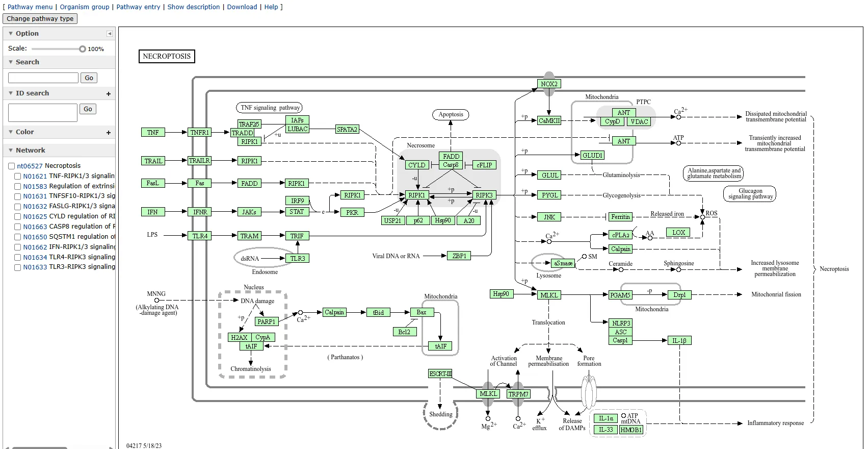Click the PARP1 node in the nucleus

pos(266,321)
